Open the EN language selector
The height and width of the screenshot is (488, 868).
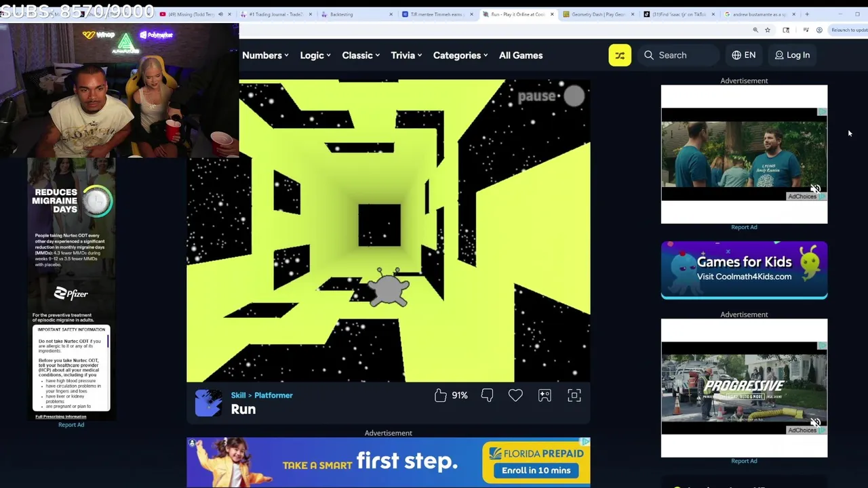click(744, 55)
